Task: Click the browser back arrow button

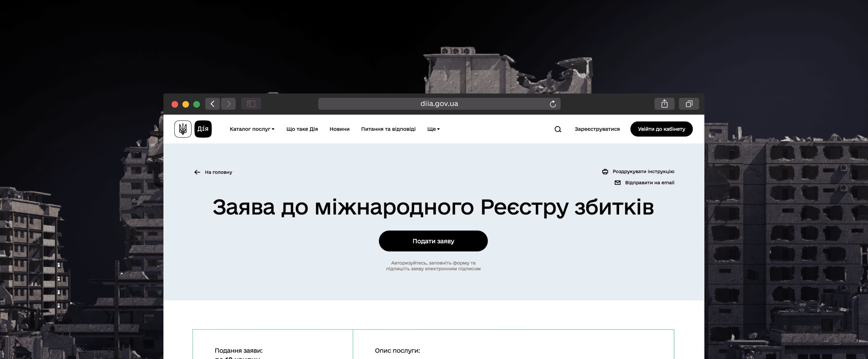Action: [x=213, y=104]
